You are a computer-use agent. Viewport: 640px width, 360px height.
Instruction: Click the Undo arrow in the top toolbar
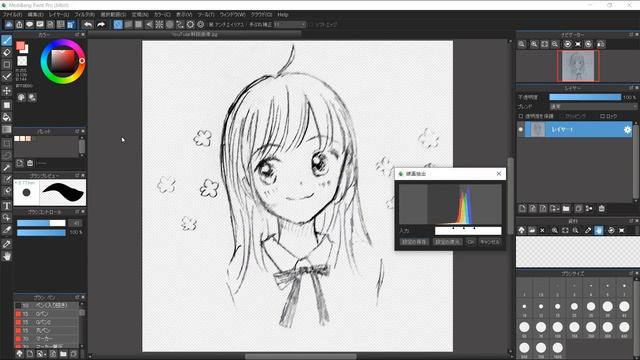(x=87, y=24)
